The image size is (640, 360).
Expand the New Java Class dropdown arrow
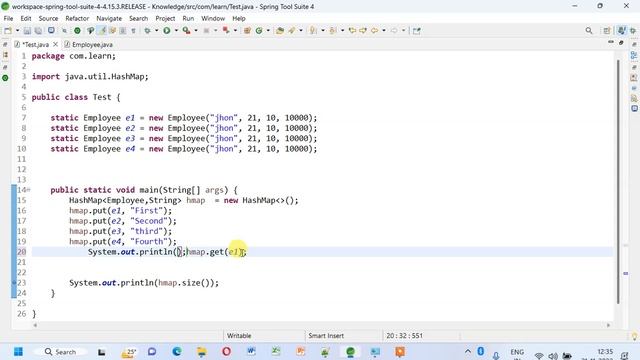click(268, 31)
